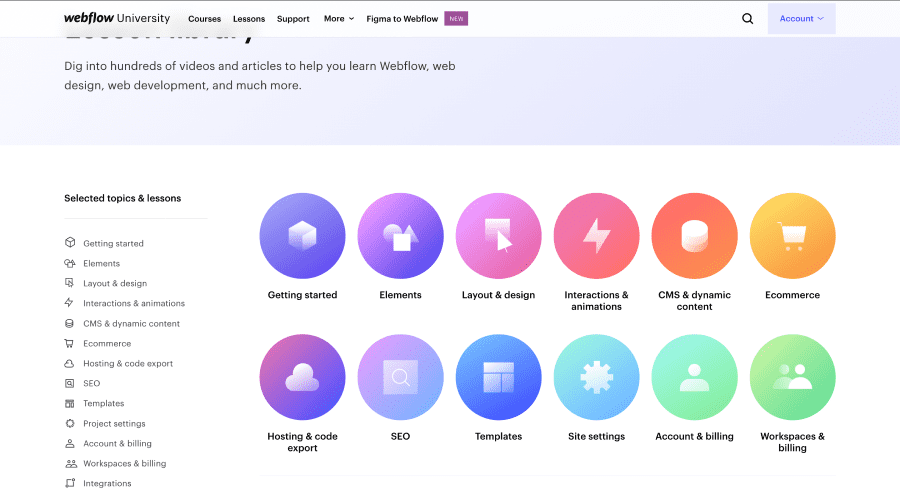Click the Layout & design label under its circle
This screenshot has height=499, width=900.
coord(498,295)
